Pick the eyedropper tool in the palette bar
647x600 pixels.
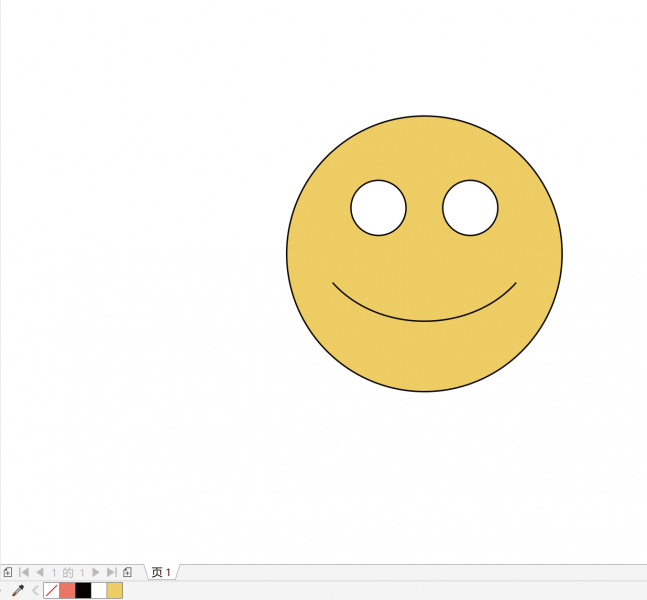(x=18, y=591)
